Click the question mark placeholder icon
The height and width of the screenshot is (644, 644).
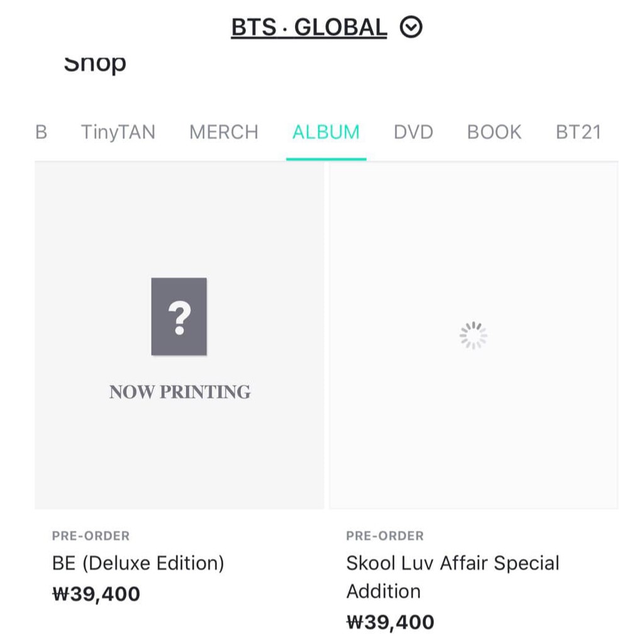coord(179,316)
